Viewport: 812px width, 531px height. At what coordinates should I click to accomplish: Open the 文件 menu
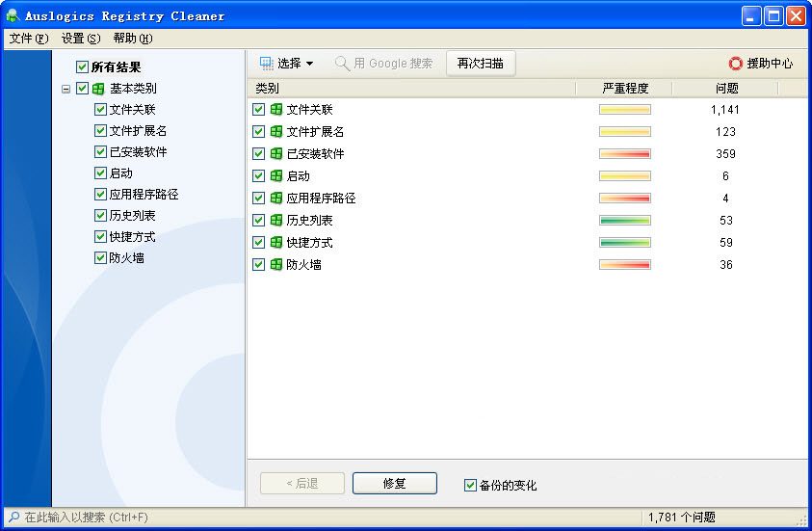click(28, 39)
